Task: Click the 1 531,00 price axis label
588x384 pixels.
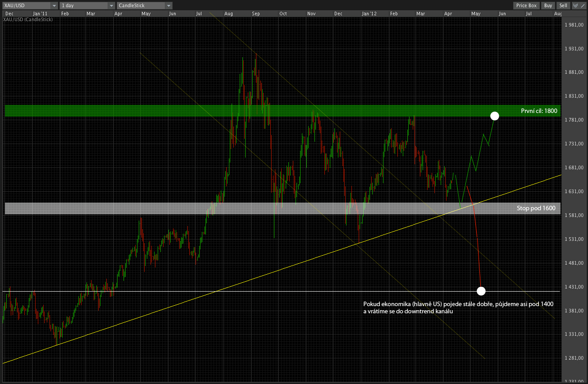Action: point(574,239)
